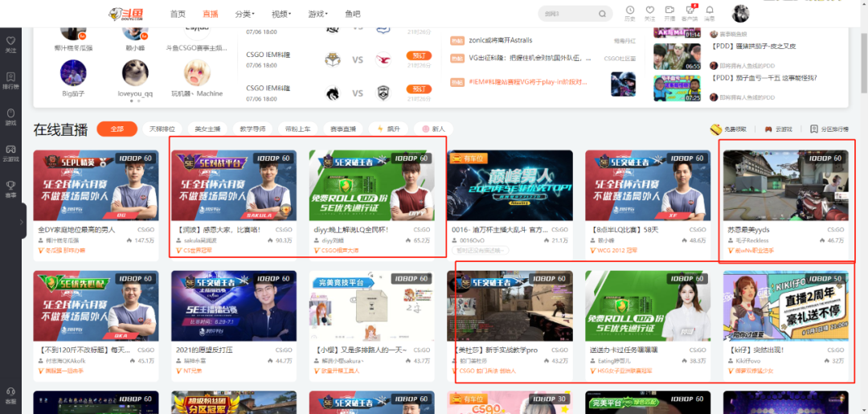Click 玩机器丶Machine anime avatar
Screen dimensions: 868x414
point(197,72)
